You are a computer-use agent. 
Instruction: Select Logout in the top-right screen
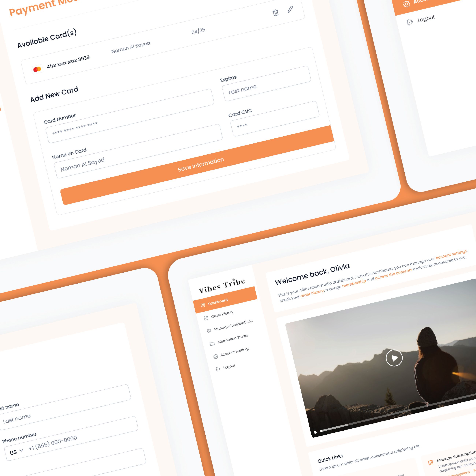click(426, 18)
